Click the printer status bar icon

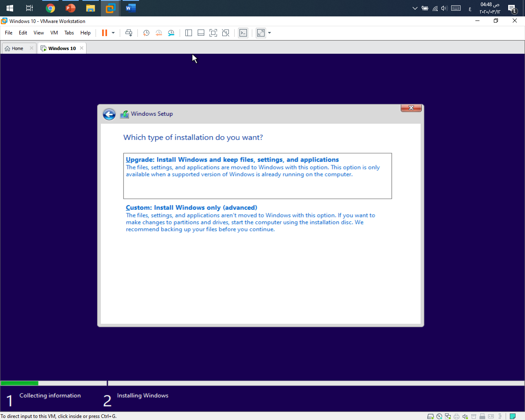click(x=457, y=416)
